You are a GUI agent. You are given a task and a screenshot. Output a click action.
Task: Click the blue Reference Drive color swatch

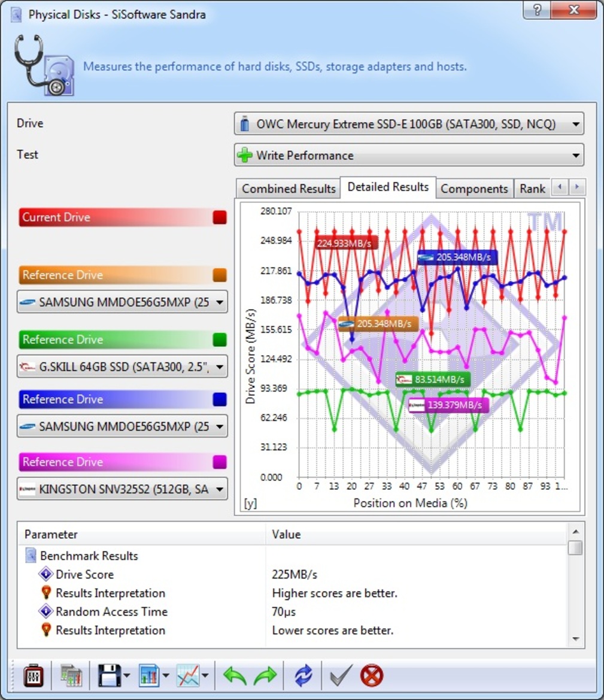pos(219,399)
